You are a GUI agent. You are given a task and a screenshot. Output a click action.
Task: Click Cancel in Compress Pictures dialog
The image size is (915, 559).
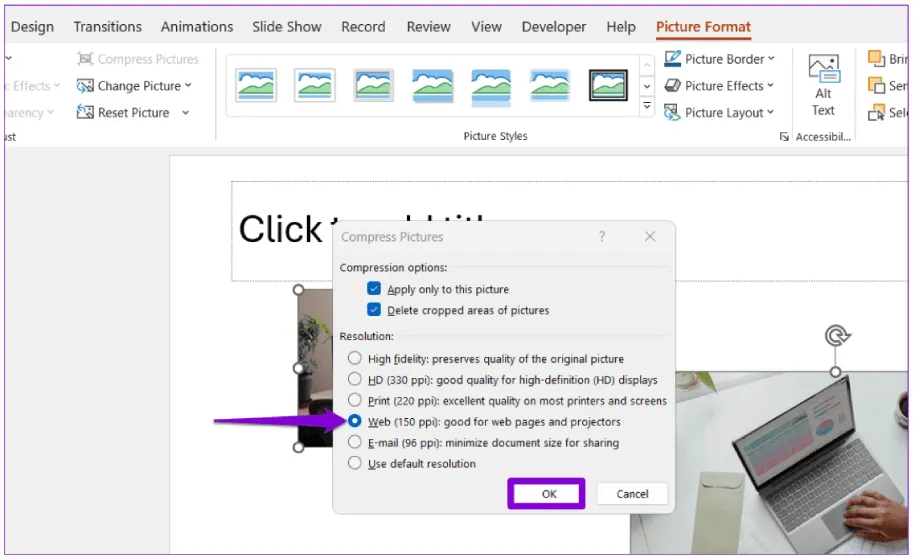click(632, 494)
